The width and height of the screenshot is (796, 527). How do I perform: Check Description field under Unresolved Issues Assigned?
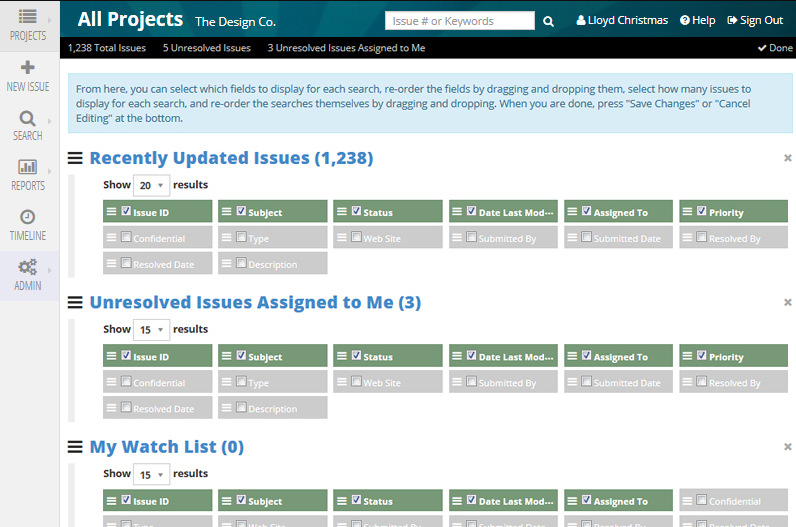pos(241,407)
